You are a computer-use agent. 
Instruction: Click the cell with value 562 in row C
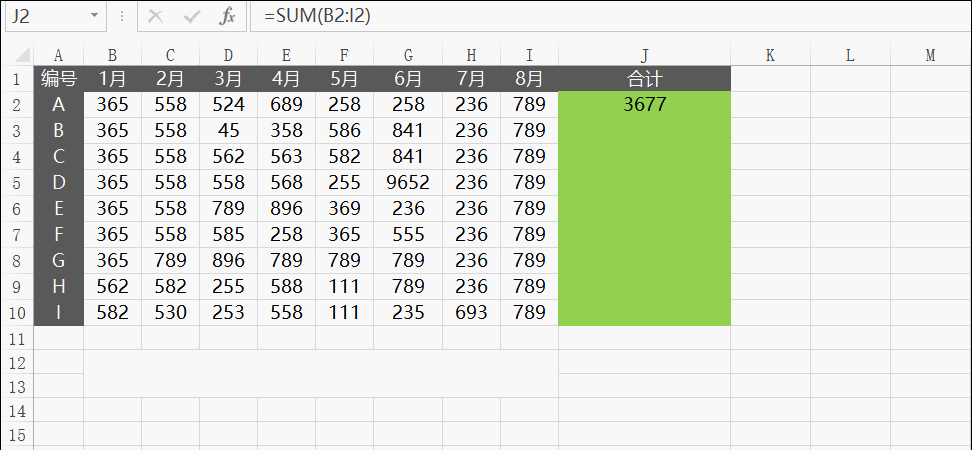point(228,157)
